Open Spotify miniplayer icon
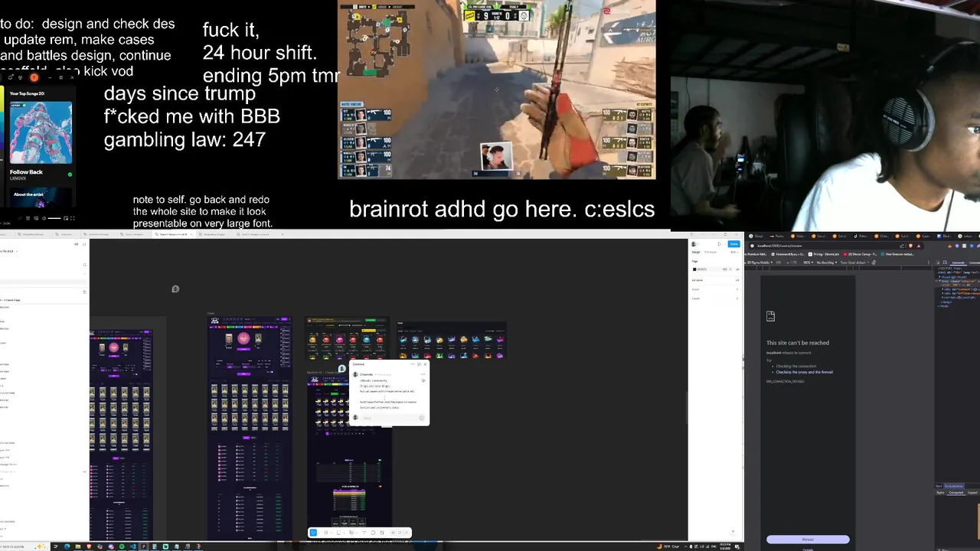The height and width of the screenshot is (551, 980). tap(66, 218)
